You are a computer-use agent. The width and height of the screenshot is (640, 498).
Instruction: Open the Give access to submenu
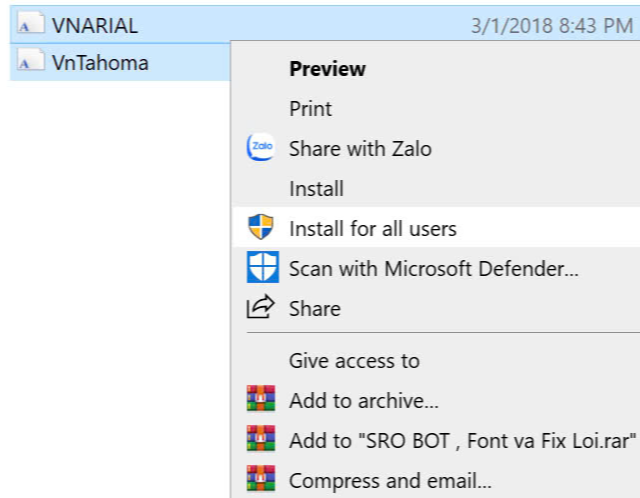(x=435, y=361)
